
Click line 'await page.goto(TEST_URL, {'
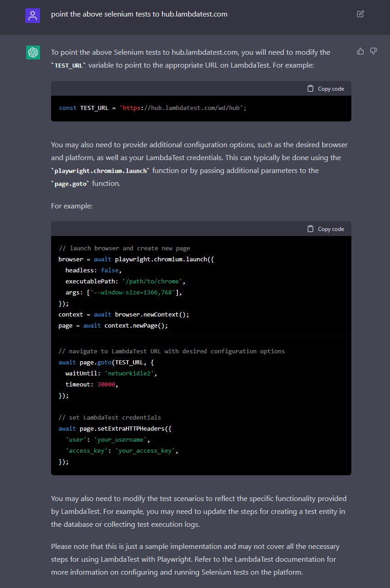click(x=106, y=363)
